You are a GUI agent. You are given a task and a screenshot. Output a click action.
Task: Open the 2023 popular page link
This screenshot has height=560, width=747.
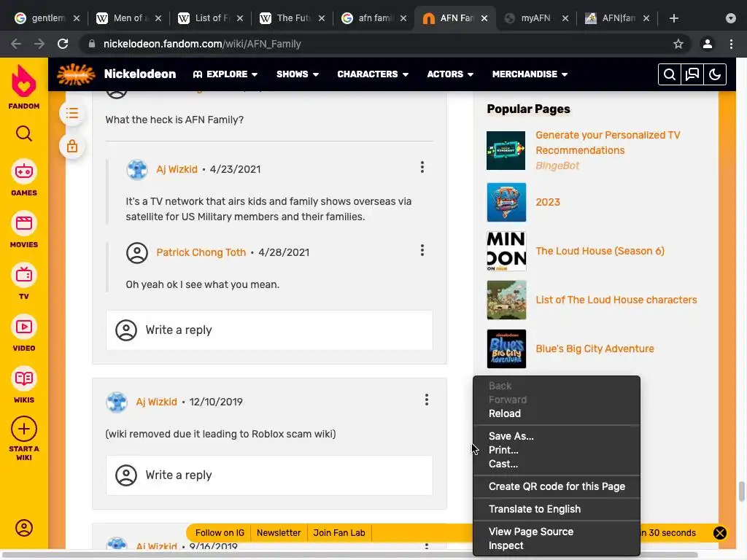tap(548, 202)
